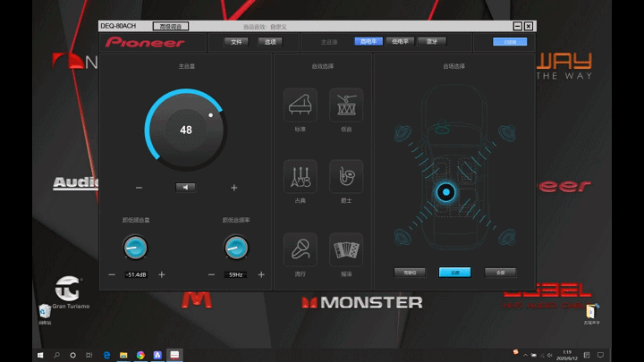Open taskbar search
The image size is (644, 362).
click(x=56, y=355)
